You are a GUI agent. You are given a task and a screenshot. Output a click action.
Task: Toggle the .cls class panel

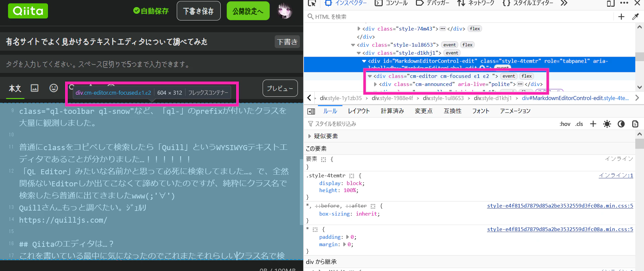coord(579,124)
